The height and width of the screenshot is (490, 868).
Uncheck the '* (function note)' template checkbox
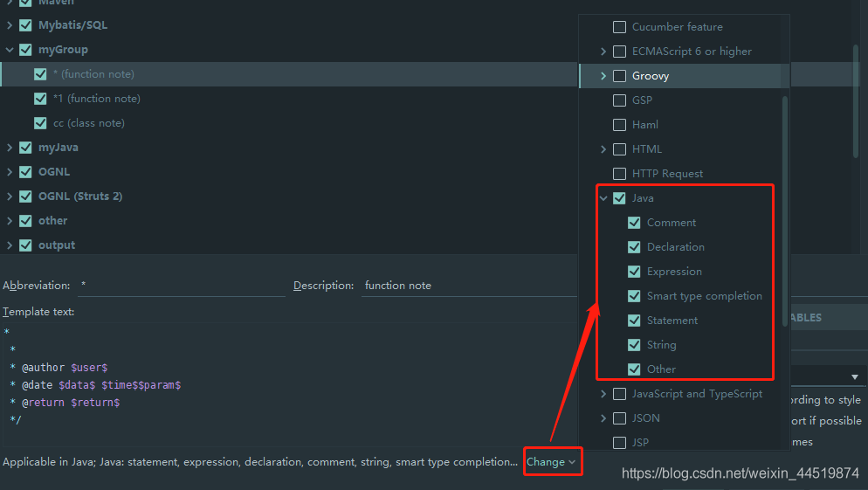40,73
